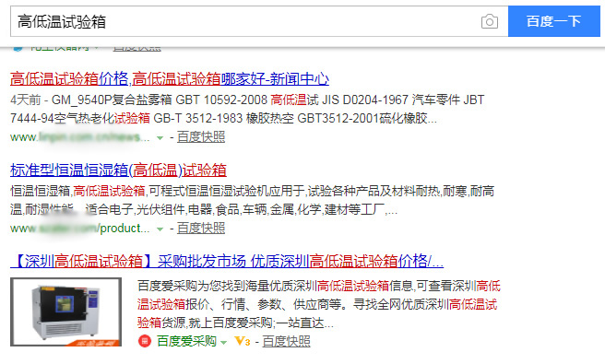This screenshot has width=605, height=364.
Task: Click the 百度爱采购 source name
Action: (186, 341)
